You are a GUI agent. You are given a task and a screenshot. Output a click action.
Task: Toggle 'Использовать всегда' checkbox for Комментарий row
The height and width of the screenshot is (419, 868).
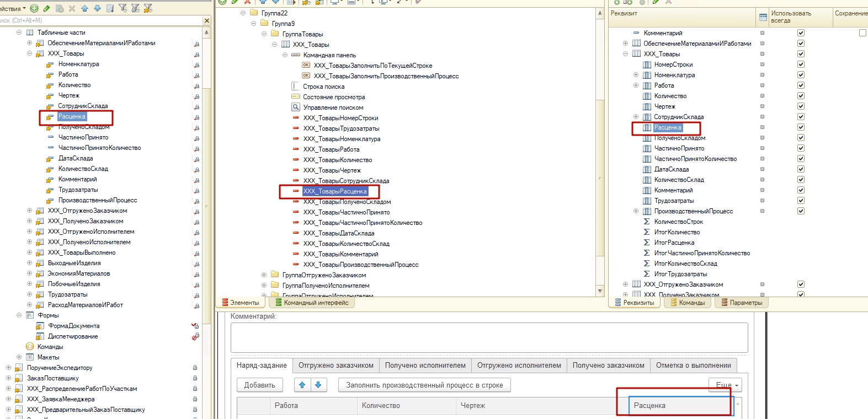click(801, 33)
